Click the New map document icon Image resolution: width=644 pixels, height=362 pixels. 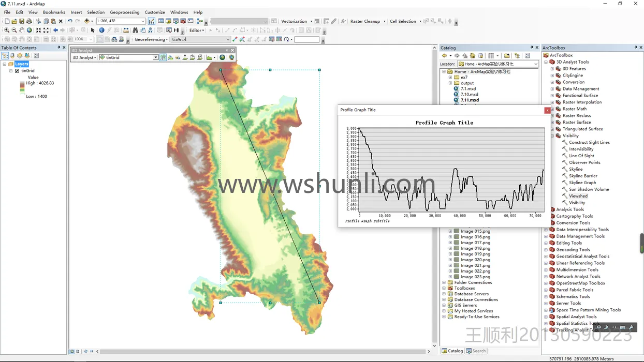tap(7, 21)
